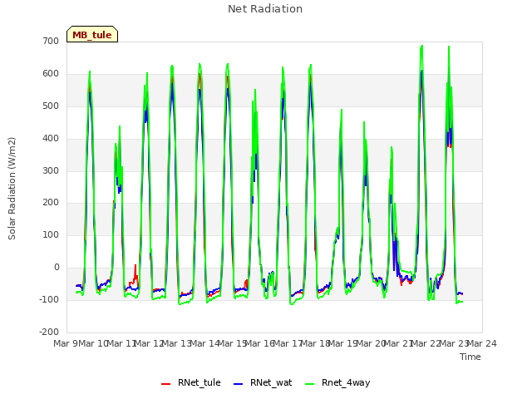
Task: Click the Mar 24 x-axis label
Action: (482, 343)
